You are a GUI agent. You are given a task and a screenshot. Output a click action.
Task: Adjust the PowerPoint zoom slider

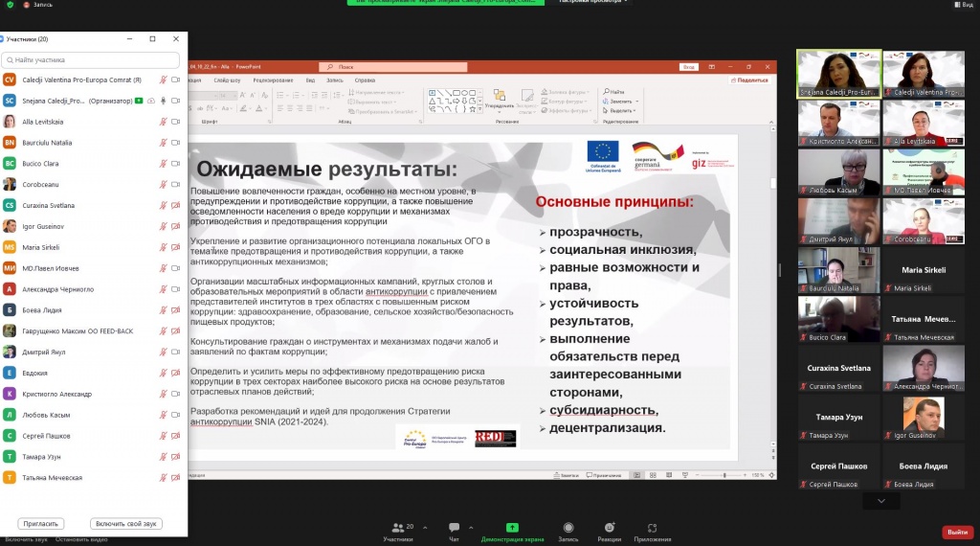coord(724,475)
